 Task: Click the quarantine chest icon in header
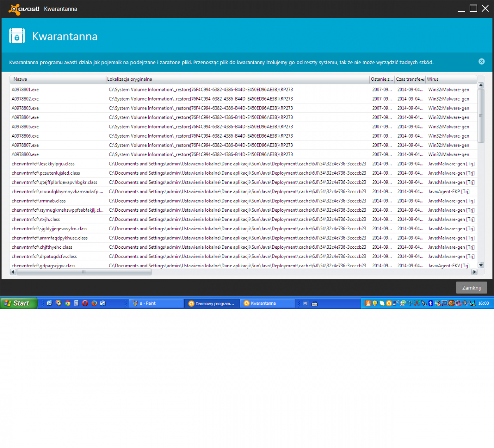tap(17, 36)
